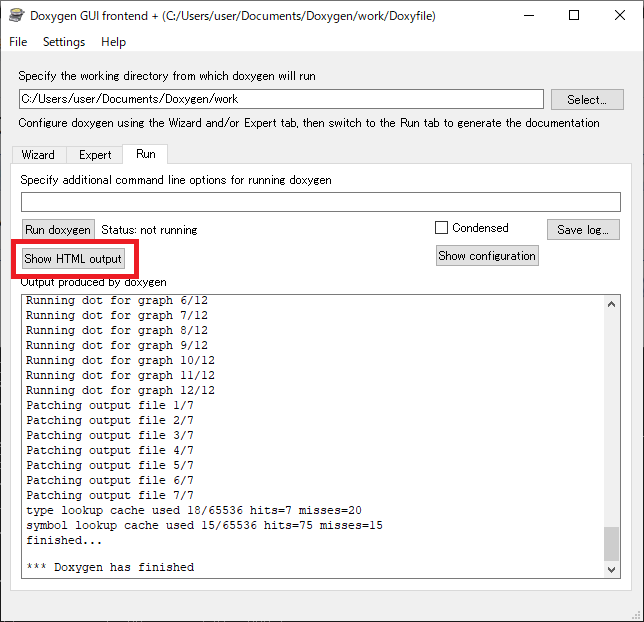
Task: Click the Save log... button
Action: point(583,230)
